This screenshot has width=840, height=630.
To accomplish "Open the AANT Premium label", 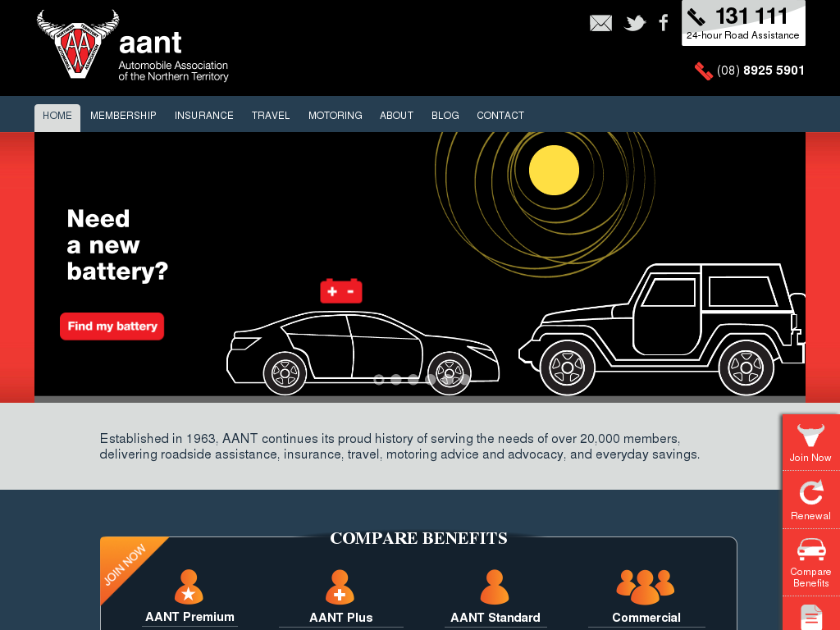I will click(189, 617).
